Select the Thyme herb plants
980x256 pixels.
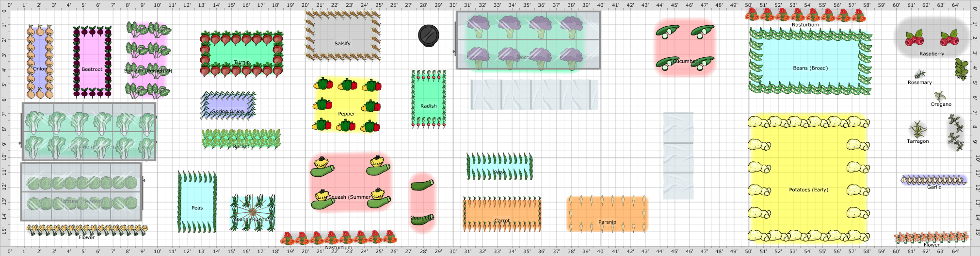point(956,133)
